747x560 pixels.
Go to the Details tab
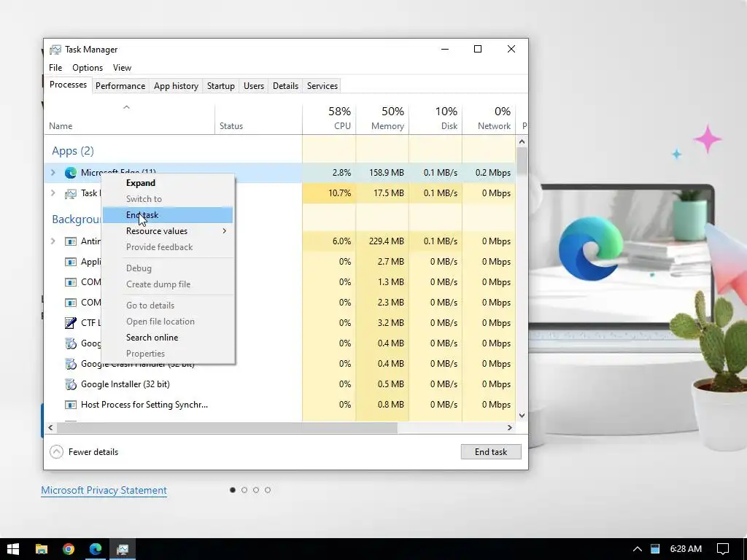(285, 86)
